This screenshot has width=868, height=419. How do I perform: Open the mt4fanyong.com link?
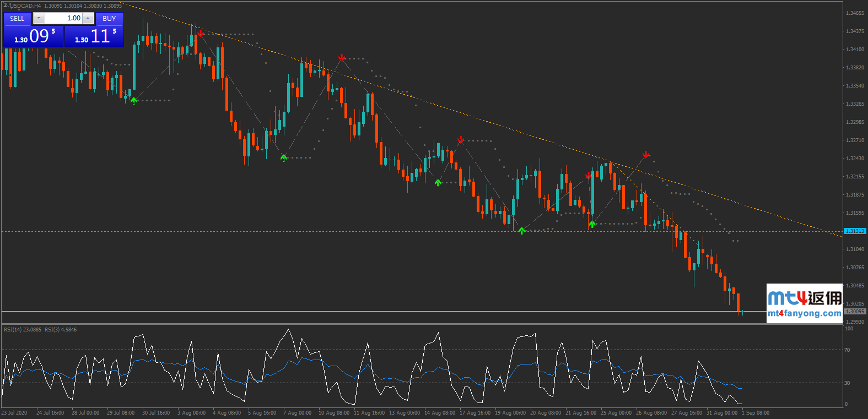coord(804,313)
